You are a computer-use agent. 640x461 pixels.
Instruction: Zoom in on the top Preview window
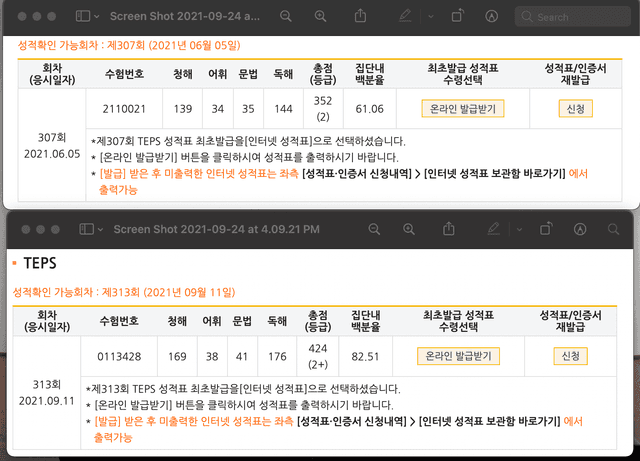point(320,16)
